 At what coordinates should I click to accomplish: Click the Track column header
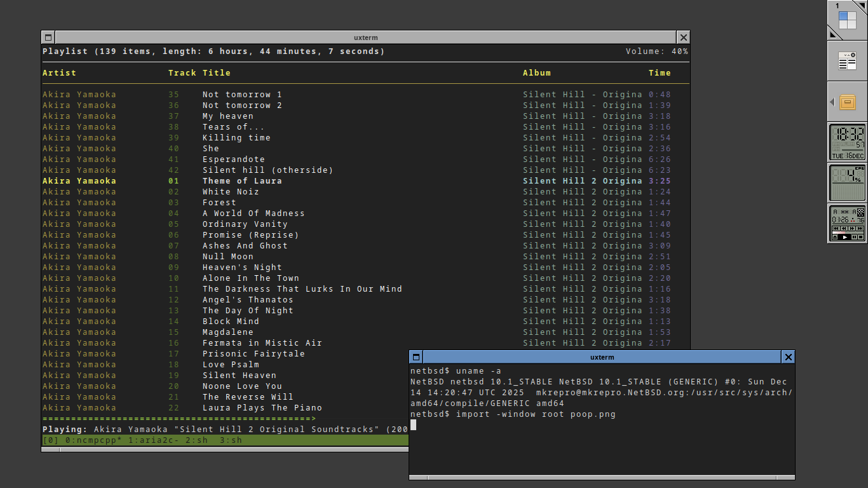[x=182, y=73]
